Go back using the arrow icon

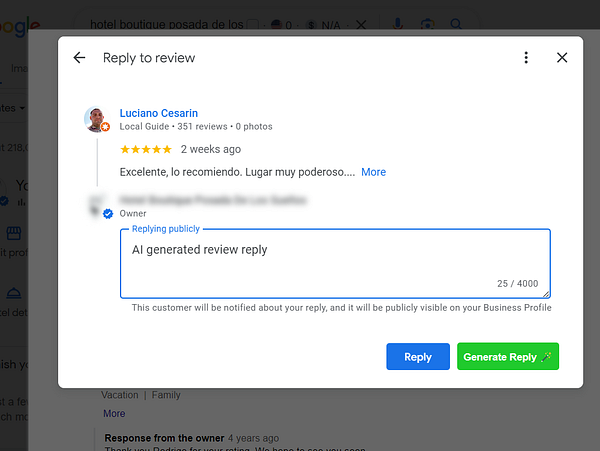(79, 58)
